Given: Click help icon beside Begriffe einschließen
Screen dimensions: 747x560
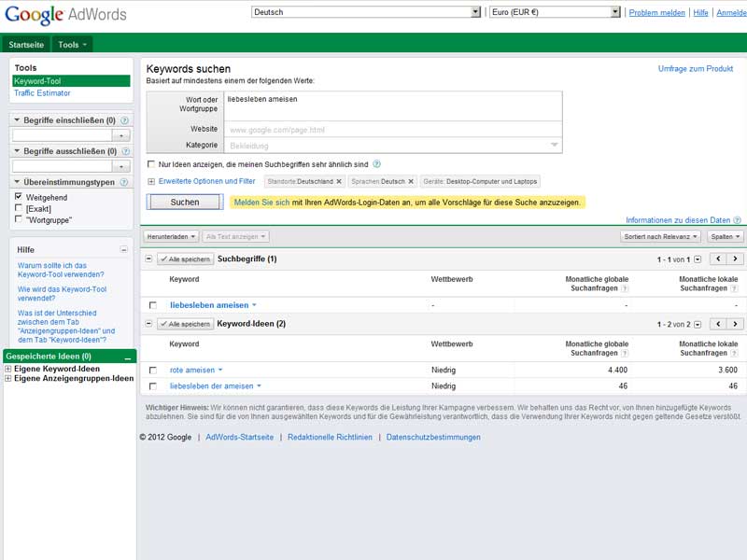Looking at the screenshot, I should (x=125, y=120).
